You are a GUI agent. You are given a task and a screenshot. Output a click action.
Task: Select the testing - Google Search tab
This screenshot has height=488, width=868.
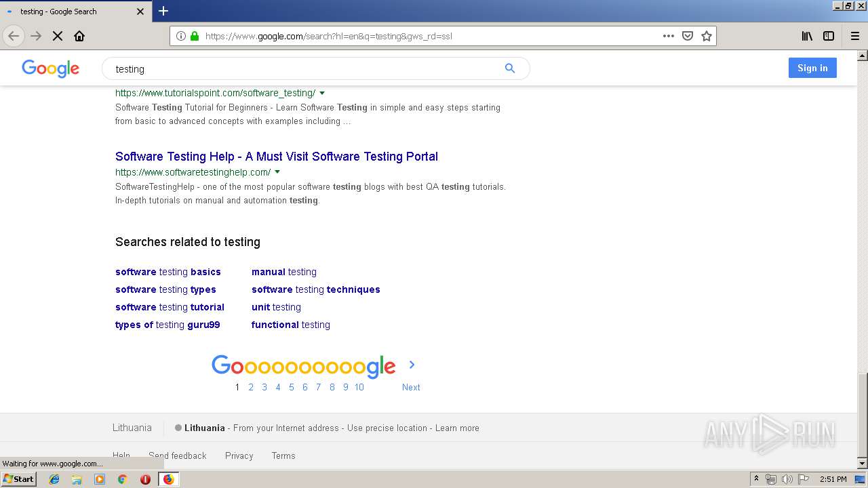click(x=75, y=12)
